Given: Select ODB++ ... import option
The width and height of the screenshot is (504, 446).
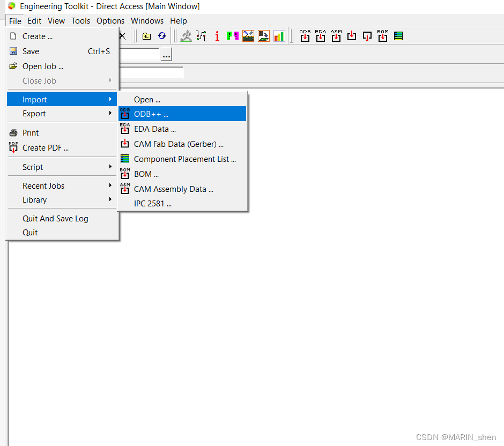Looking at the screenshot, I should tap(182, 114).
